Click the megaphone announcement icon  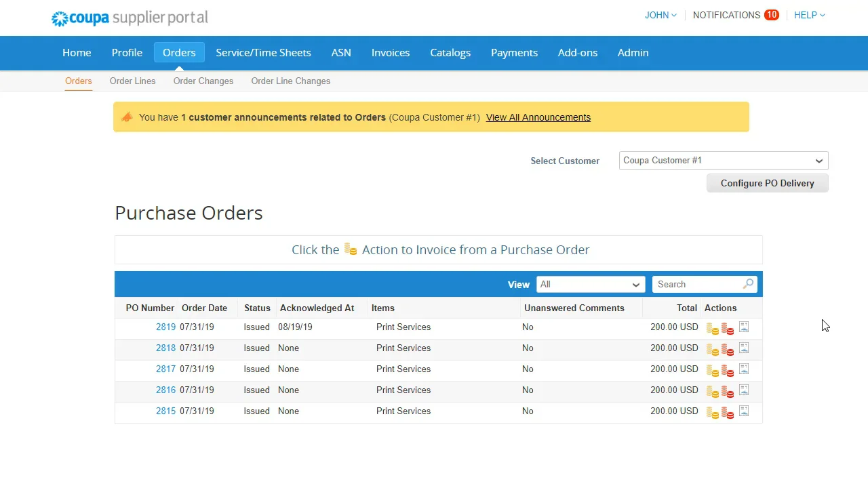click(x=127, y=117)
